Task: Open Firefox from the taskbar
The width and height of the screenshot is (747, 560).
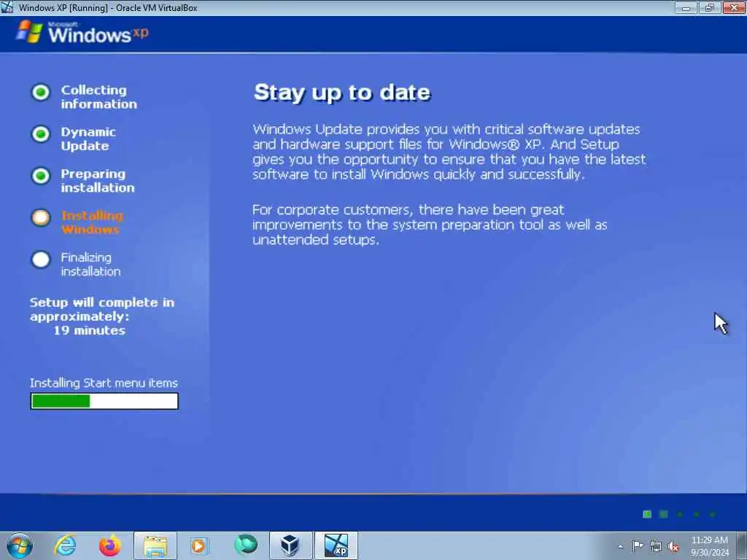Action: 110,545
